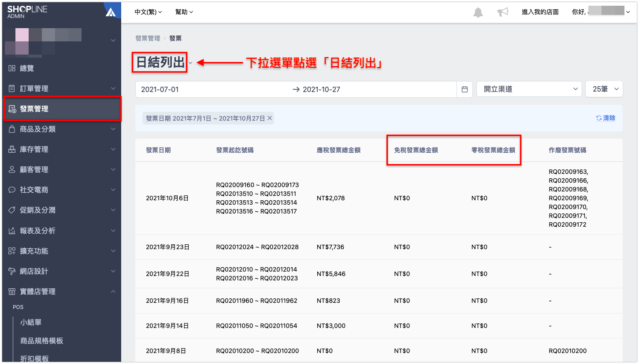
Task: Go to 發票管理 breadcrumb
Action: pyautogui.click(x=148, y=38)
